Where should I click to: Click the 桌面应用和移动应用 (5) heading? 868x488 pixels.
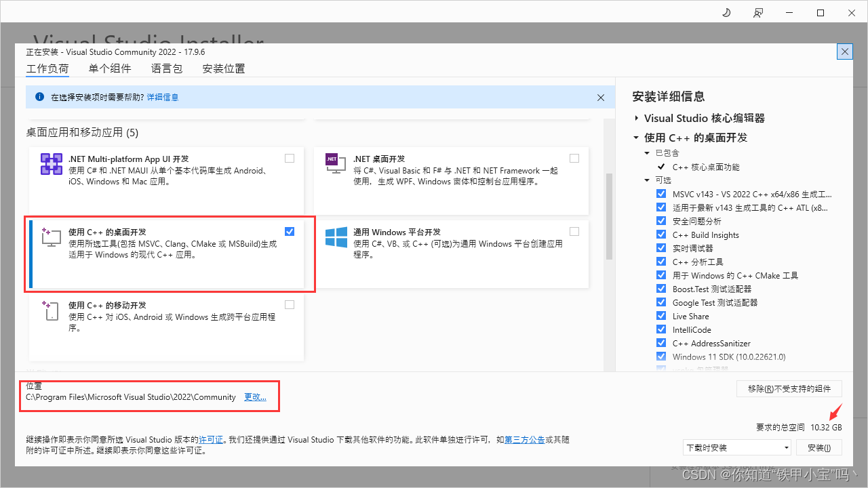pyautogui.click(x=82, y=132)
